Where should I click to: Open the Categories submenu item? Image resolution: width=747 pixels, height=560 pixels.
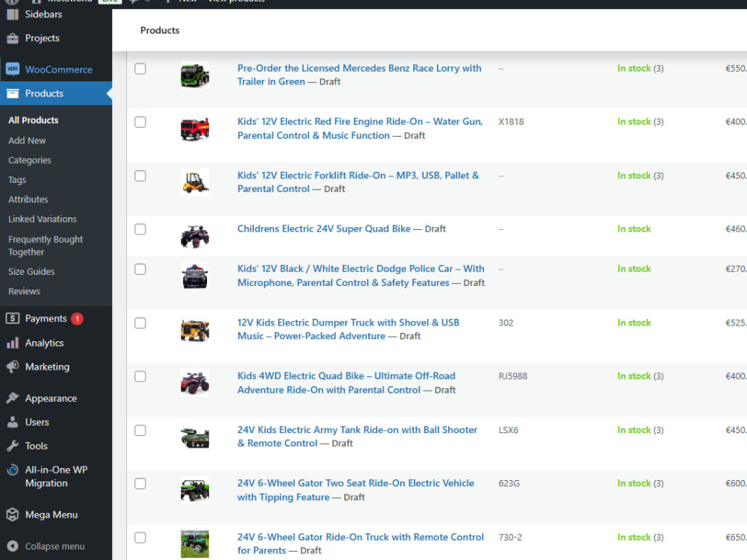point(30,160)
